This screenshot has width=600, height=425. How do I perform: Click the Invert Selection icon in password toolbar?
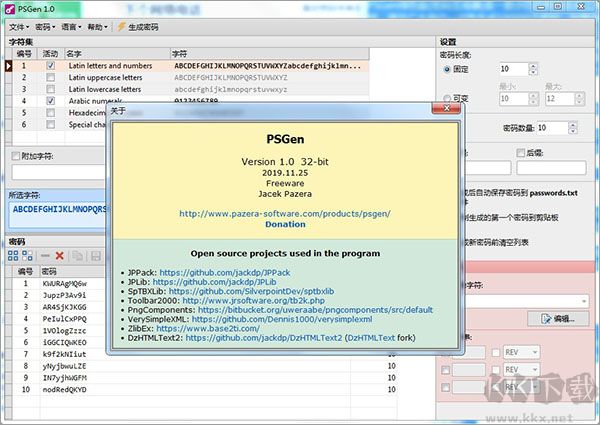click(27, 256)
